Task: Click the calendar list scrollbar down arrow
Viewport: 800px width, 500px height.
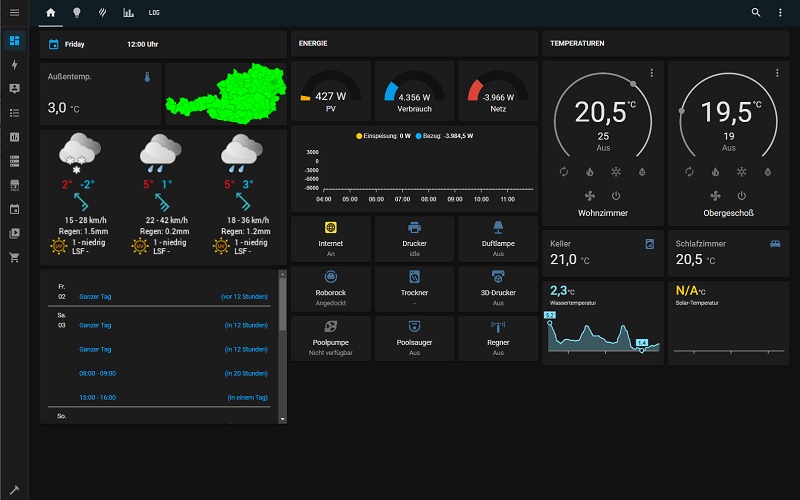Action: click(x=282, y=419)
